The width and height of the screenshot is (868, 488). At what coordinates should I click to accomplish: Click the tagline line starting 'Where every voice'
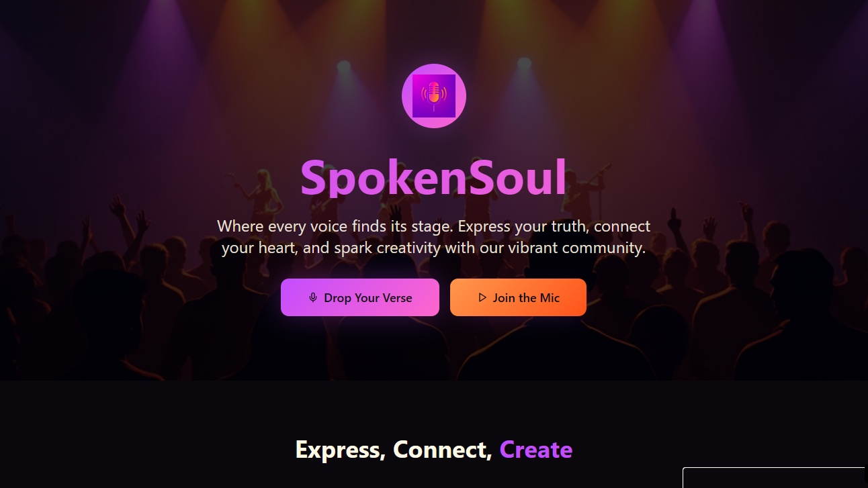click(434, 226)
